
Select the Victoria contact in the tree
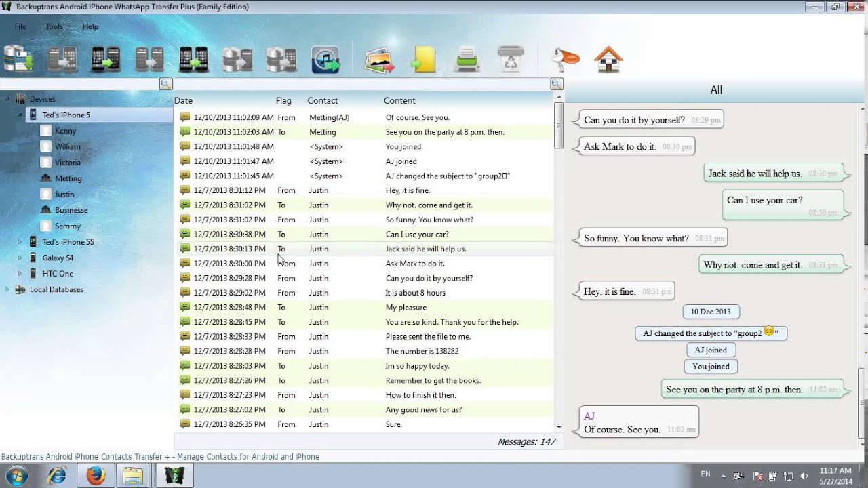(x=68, y=163)
